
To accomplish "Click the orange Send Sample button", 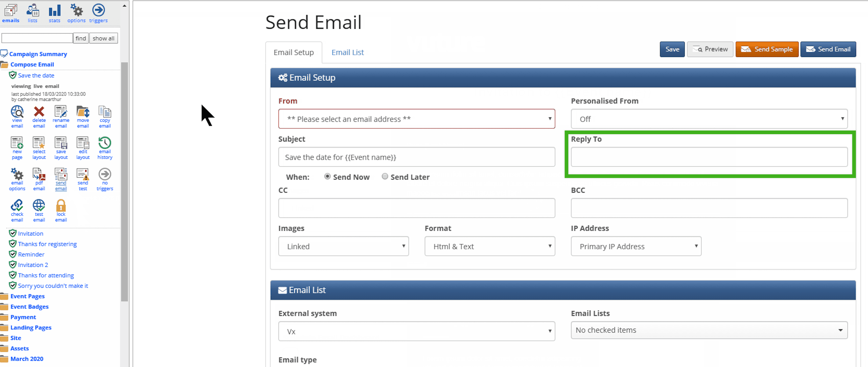I will [767, 49].
